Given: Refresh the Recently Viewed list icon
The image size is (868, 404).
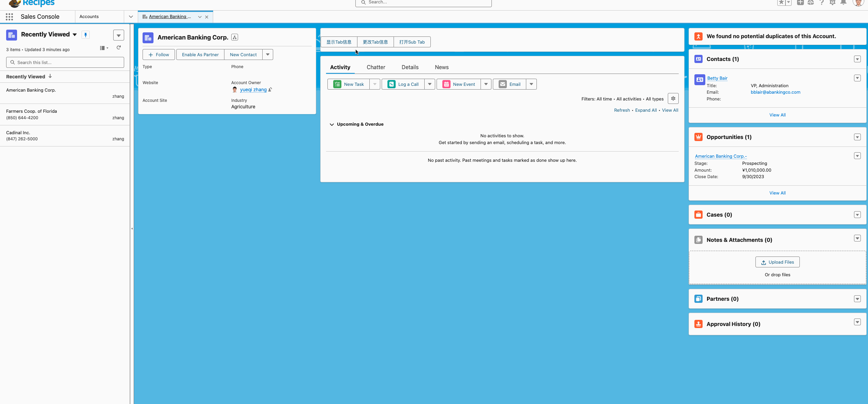Looking at the screenshot, I should 118,48.
